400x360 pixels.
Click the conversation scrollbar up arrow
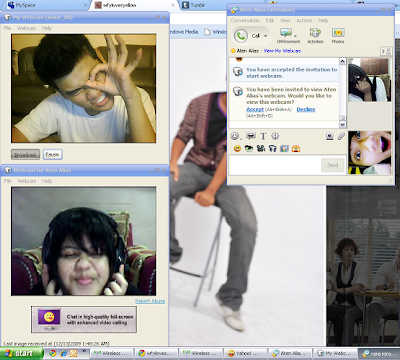342,61
